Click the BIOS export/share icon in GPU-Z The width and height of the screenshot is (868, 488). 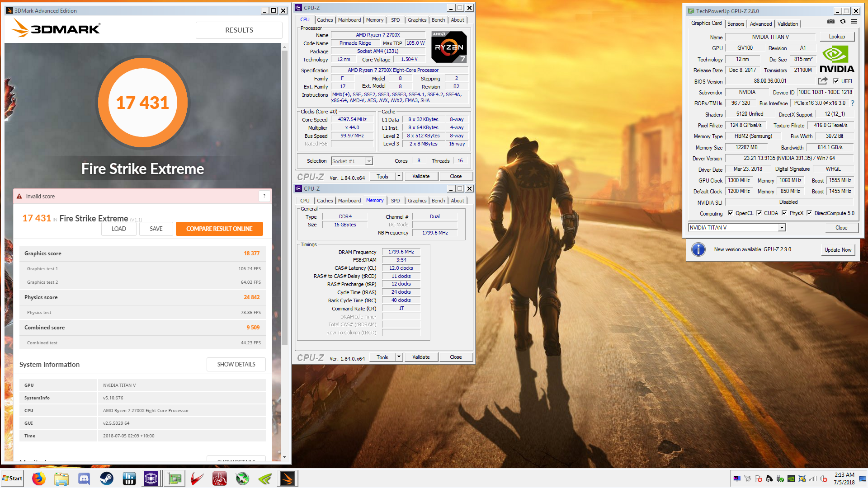(x=823, y=81)
